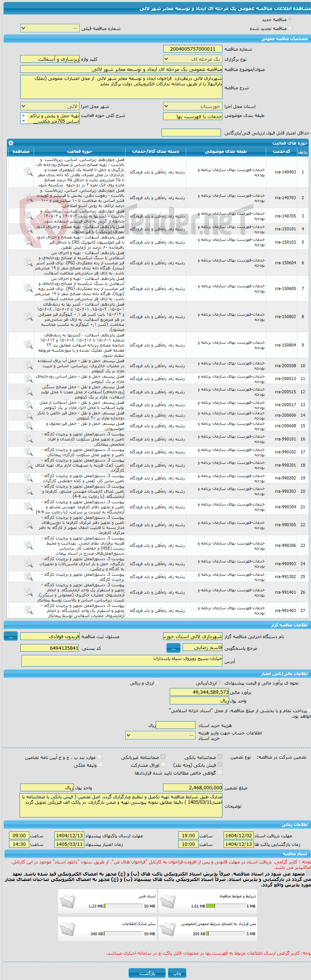Open view icon for row rra-150804

click(28, 345)
